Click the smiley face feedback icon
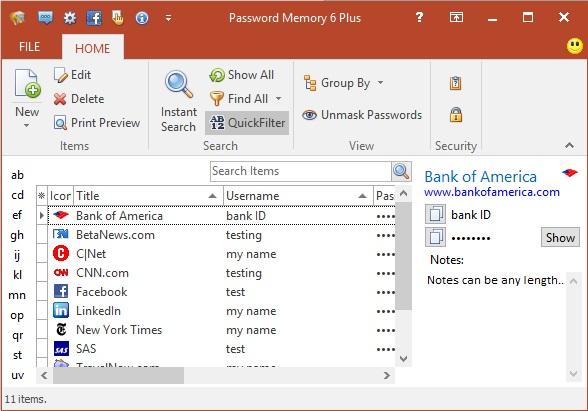Viewport: 588px width, 411px height. pos(575,46)
